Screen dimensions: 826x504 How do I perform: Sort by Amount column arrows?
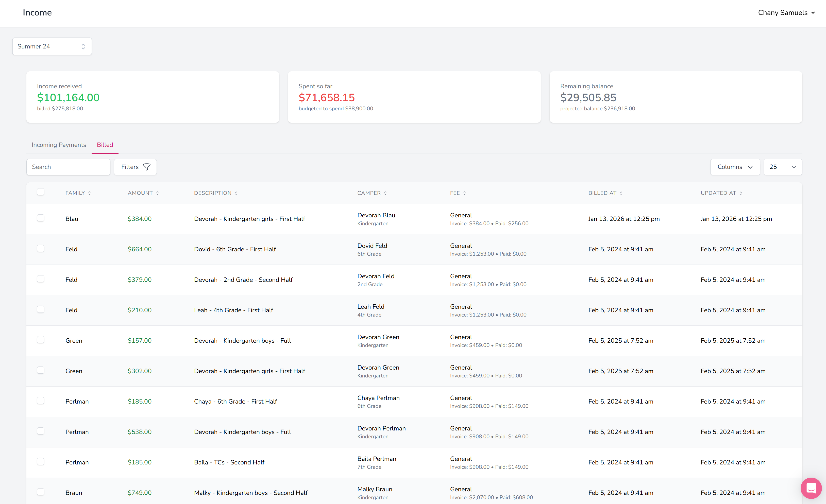coord(158,193)
